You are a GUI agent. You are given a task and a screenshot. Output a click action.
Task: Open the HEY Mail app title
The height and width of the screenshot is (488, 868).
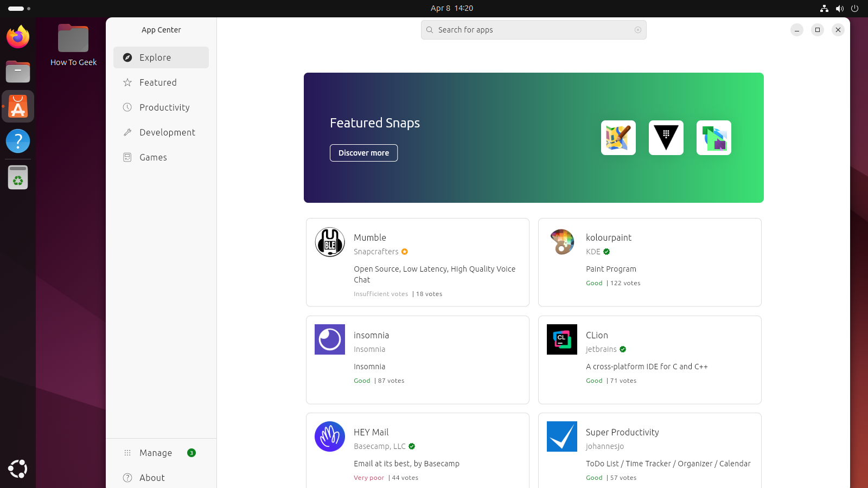tap(371, 432)
